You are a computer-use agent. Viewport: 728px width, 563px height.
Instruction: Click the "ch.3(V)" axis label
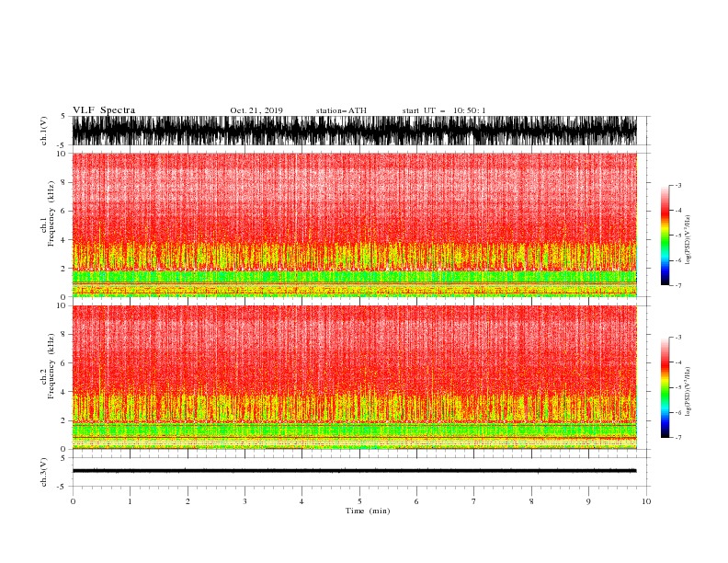tap(44, 473)
